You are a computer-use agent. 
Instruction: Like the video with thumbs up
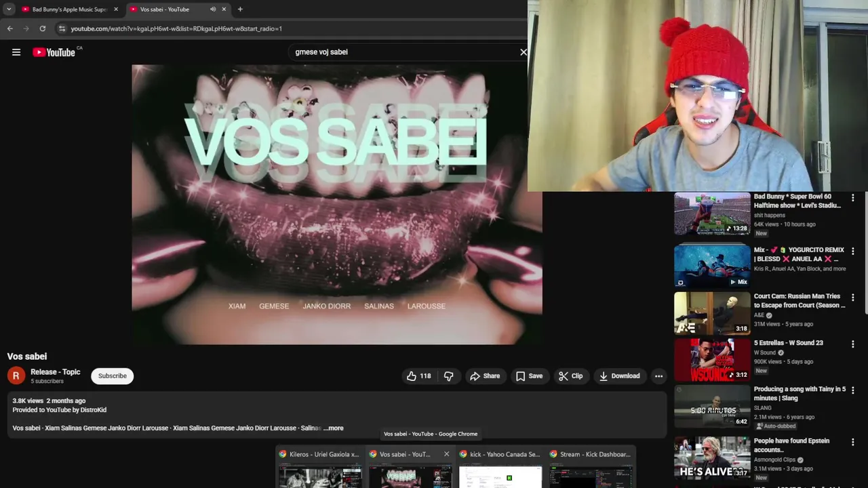pos(418,376)
